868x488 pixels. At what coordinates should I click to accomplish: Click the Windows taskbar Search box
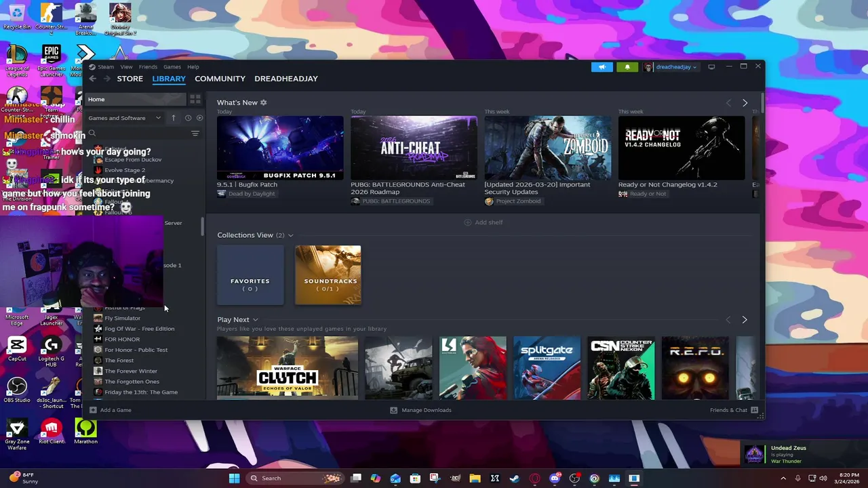295,478
